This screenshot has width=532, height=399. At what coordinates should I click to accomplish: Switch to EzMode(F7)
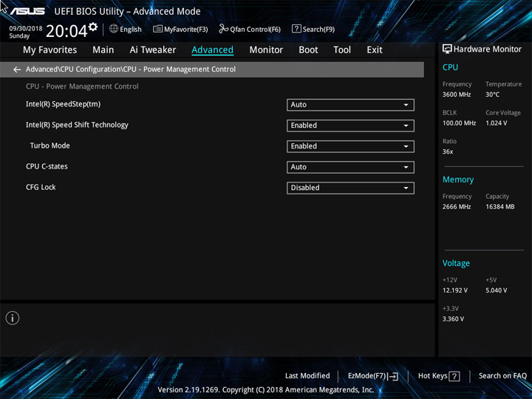click(x=373, y=376)
